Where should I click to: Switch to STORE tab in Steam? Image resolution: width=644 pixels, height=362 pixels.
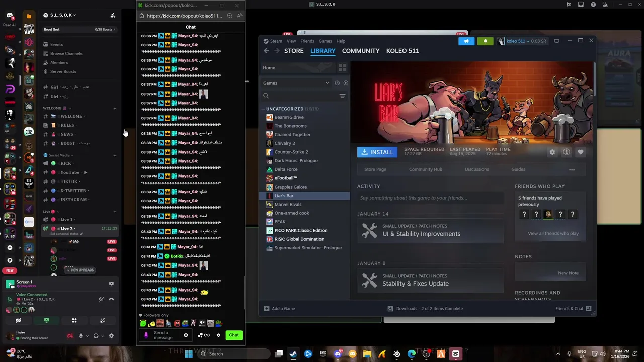pos(294,51)
